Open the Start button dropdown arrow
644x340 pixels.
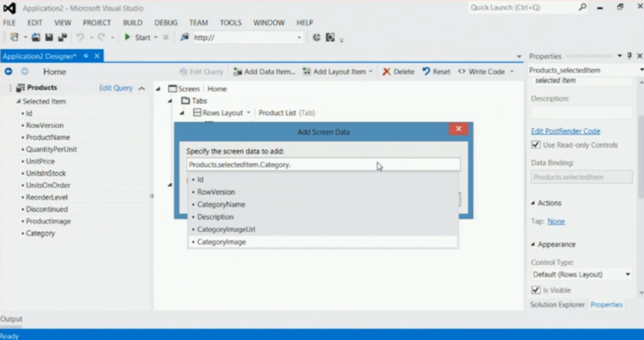click(x=156, y=37)
